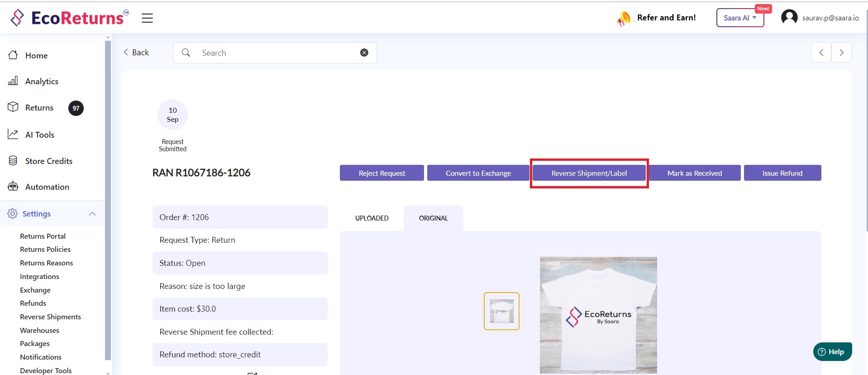
Task: Click the EcoReturns logo
Action: (69, 18)
